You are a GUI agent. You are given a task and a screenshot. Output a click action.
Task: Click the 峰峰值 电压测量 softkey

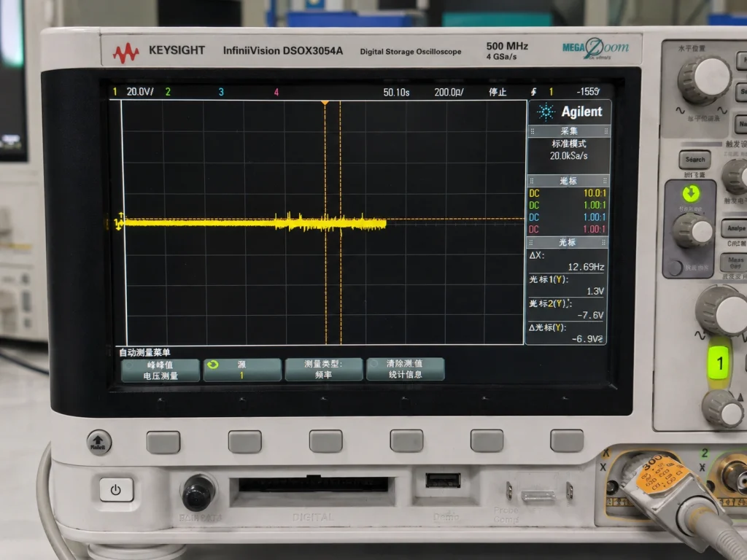pyautogui.click(x=160, y=370)
